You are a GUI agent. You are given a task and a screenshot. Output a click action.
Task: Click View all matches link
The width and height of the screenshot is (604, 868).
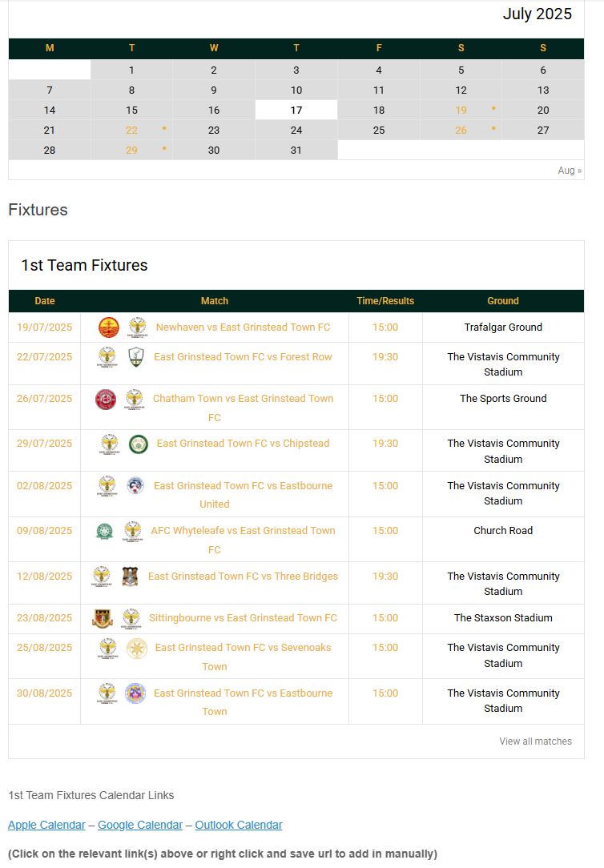coord(535,741)
